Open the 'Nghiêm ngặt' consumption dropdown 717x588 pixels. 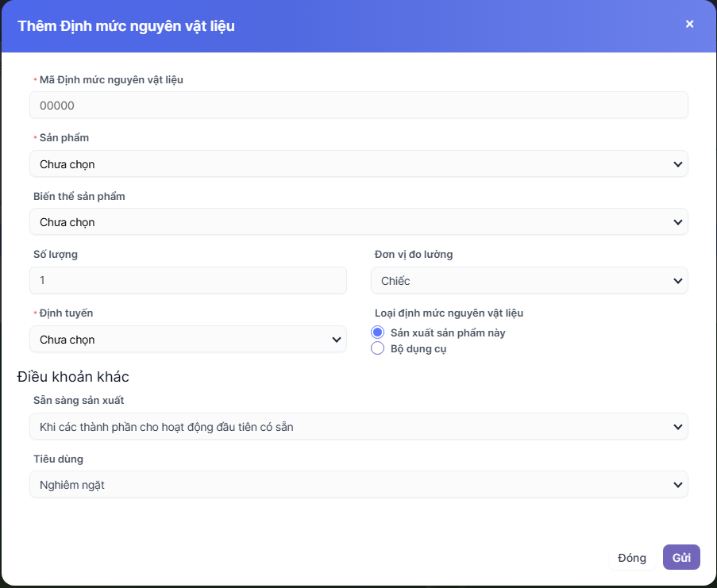tap(349, 485)
